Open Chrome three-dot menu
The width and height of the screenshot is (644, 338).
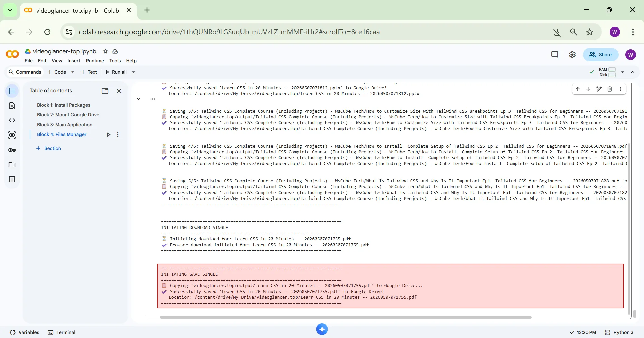(633, 32)
